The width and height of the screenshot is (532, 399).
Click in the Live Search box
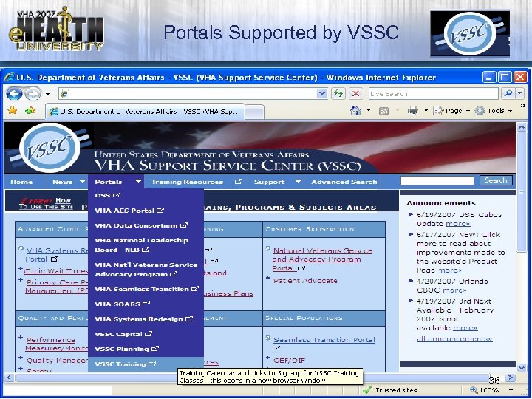click(x=433, y=93)
